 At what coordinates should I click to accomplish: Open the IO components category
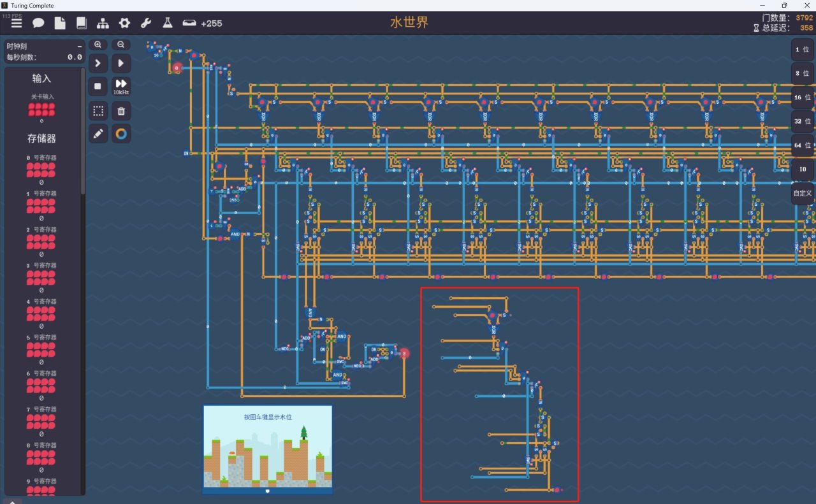point(803,169)
